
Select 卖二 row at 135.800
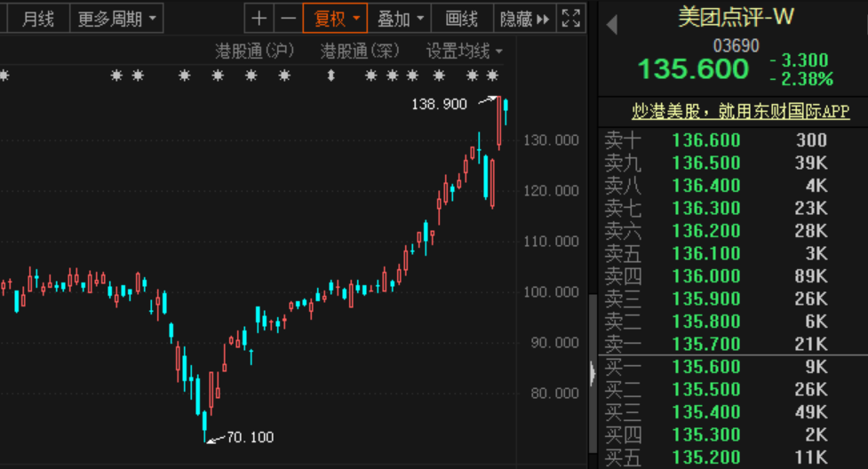[733, 322]
